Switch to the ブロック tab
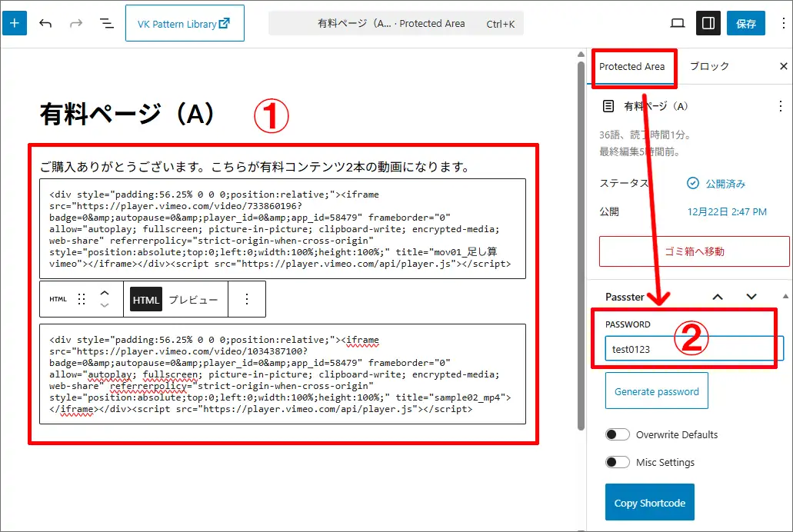The height and width of the screenshot is (532, 793). click(x=709, y=67)
